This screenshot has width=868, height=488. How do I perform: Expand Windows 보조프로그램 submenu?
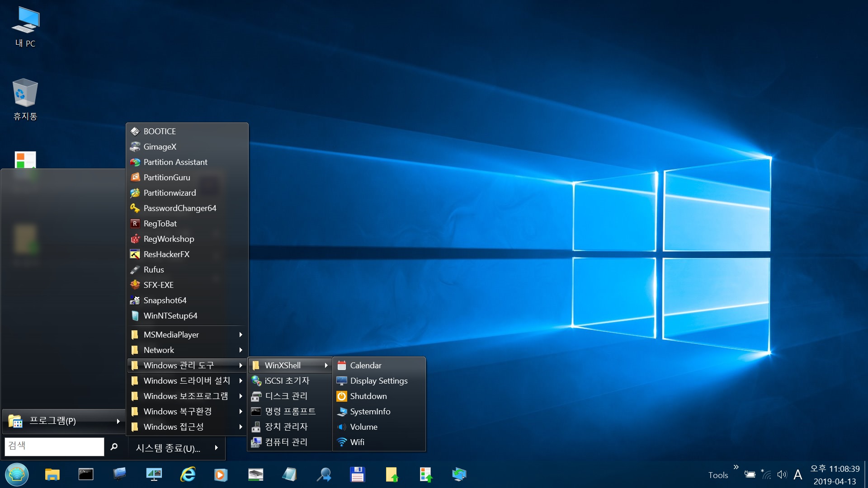tap(187, 396)
